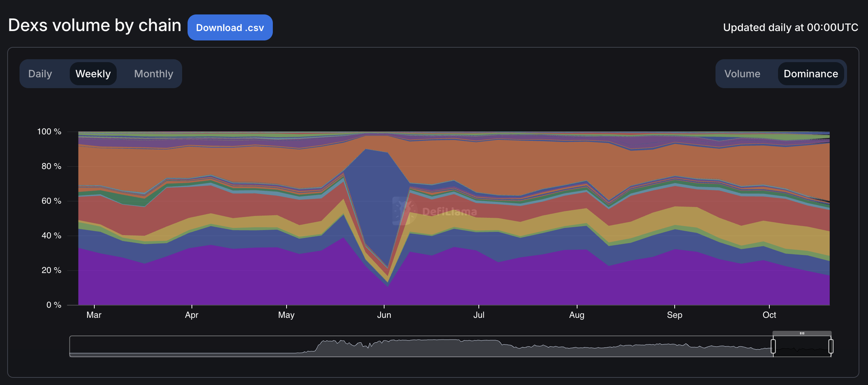Click the selected region of the timeline brush
The image size is (868, 385).
[x=800, y=346]
